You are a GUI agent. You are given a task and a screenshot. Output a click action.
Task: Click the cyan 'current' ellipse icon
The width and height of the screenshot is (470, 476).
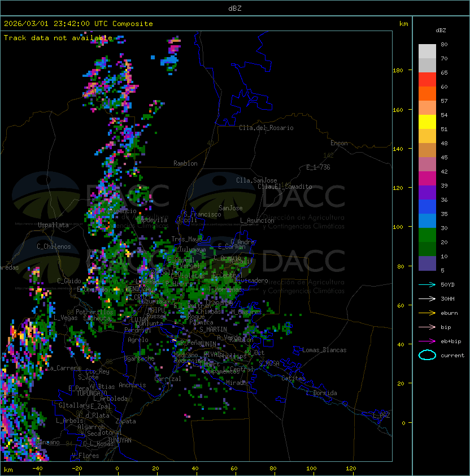427,355
